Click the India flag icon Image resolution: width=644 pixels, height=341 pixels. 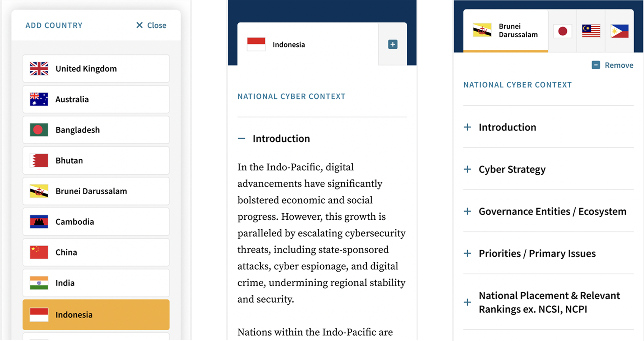click(x=38, y=283)
